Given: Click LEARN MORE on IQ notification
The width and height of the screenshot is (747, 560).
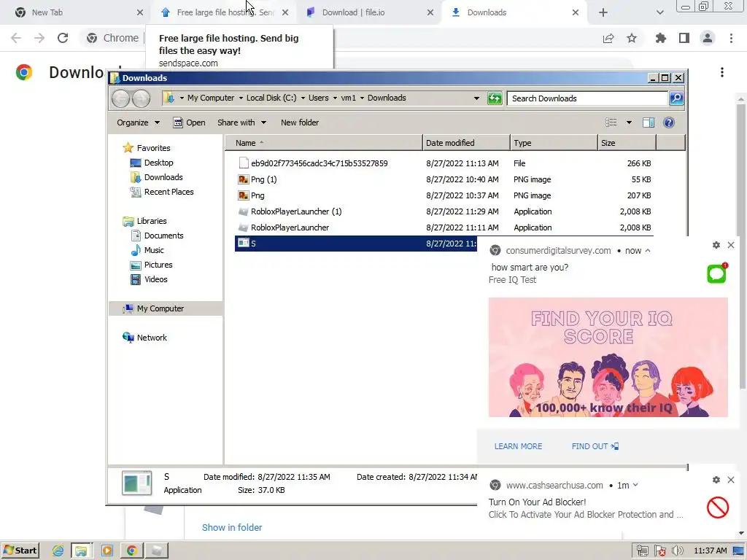Looking at the screenshot, I should tap(519, 446).
